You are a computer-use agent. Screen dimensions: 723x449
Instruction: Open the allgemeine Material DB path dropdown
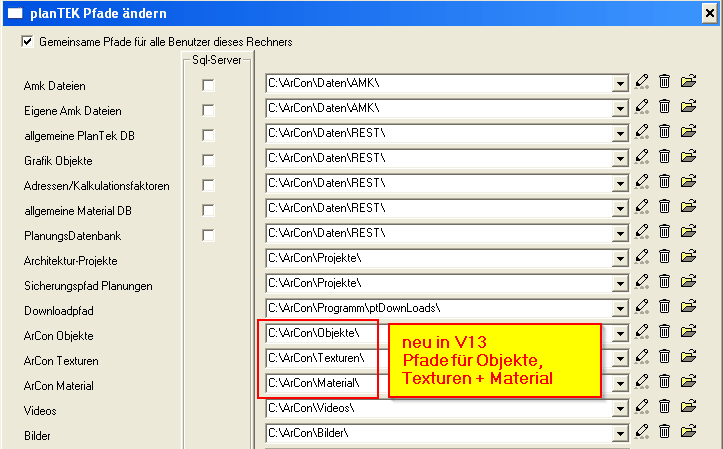pos(620,208)
